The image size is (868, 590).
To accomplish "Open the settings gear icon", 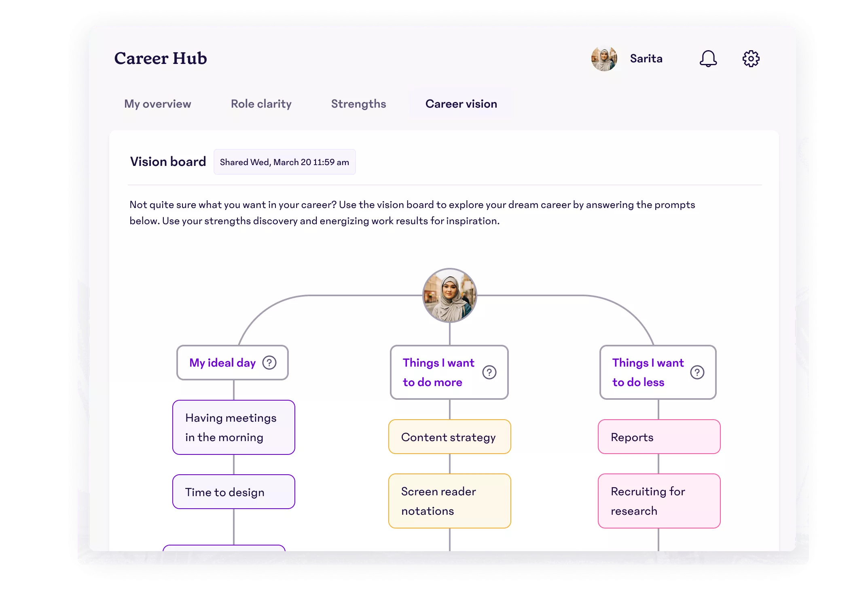I will pyautogui.click(x=751, y=59).
